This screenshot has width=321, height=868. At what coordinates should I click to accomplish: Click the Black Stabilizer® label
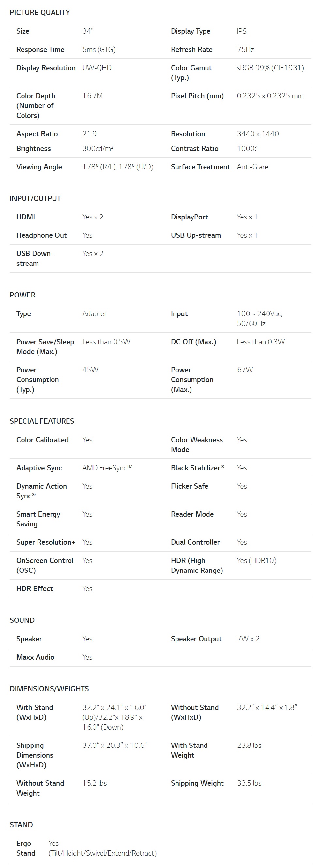click(x=197, y=468)
